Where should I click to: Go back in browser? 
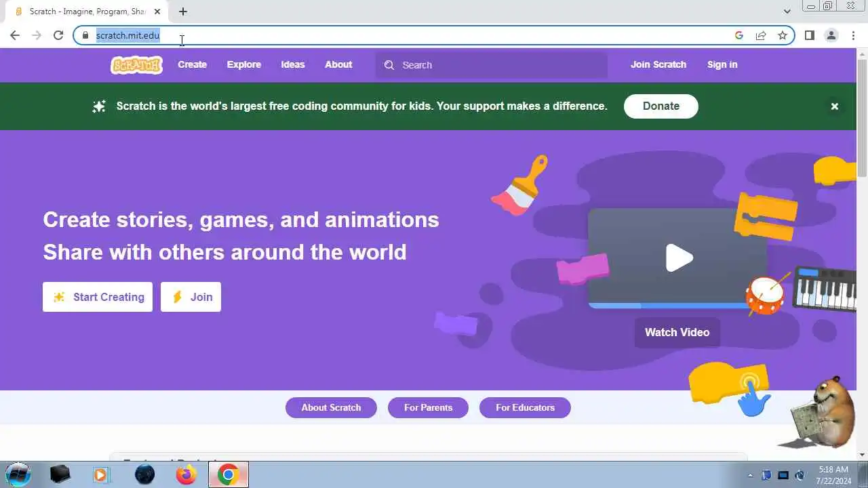click(15, 35)
